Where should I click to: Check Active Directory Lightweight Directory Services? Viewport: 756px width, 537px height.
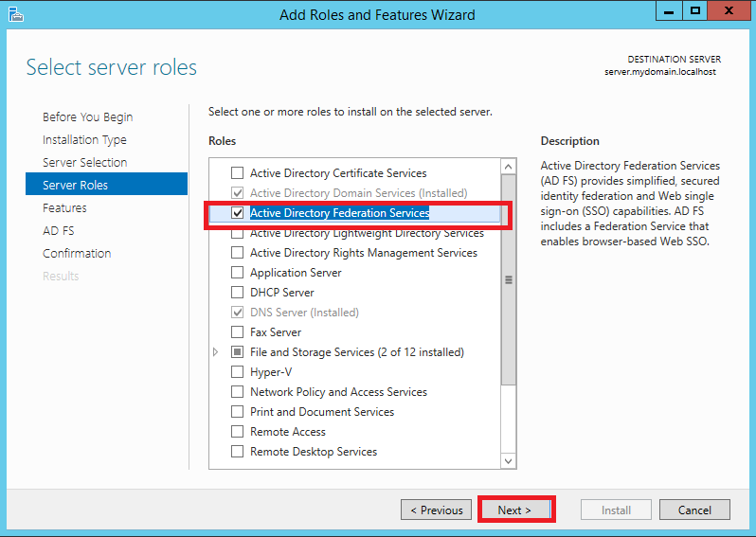(x=237, y=234)
